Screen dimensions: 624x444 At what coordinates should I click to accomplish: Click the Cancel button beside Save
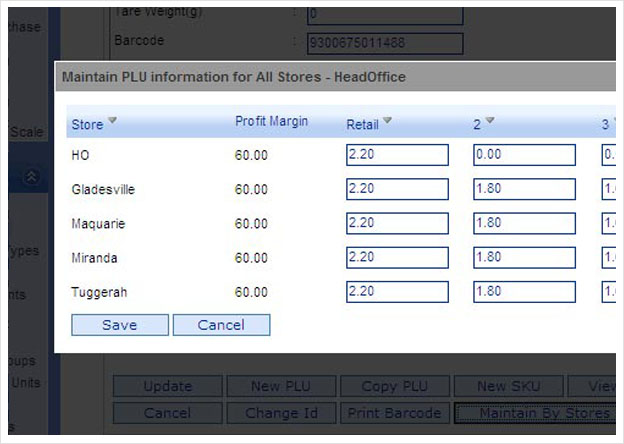pyautogui.click(x=221, y=325)
